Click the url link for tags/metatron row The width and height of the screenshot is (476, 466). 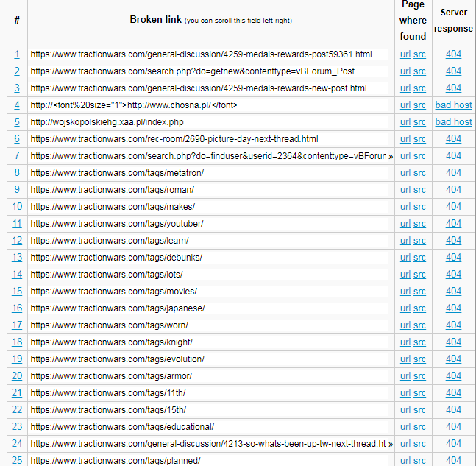(405, 173)
